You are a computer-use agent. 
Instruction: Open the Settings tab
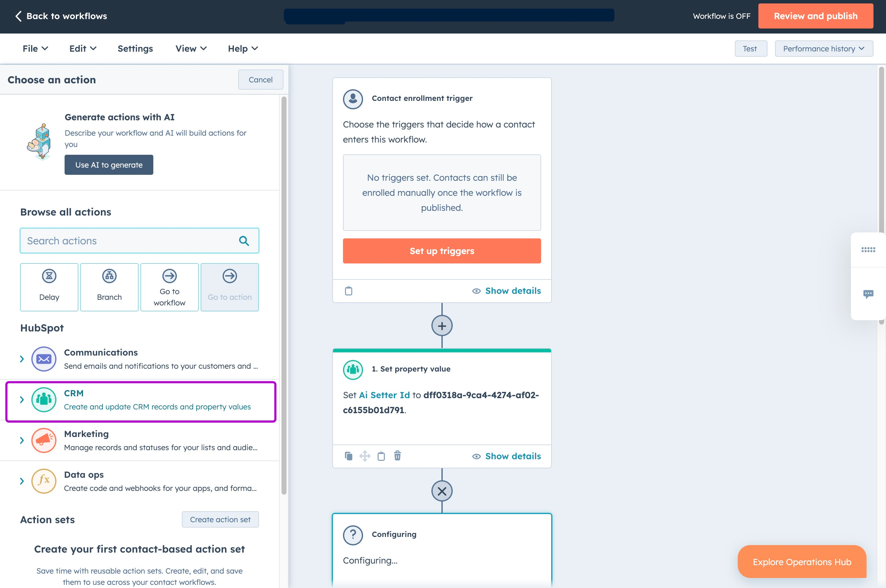click(x=135, y=49)
